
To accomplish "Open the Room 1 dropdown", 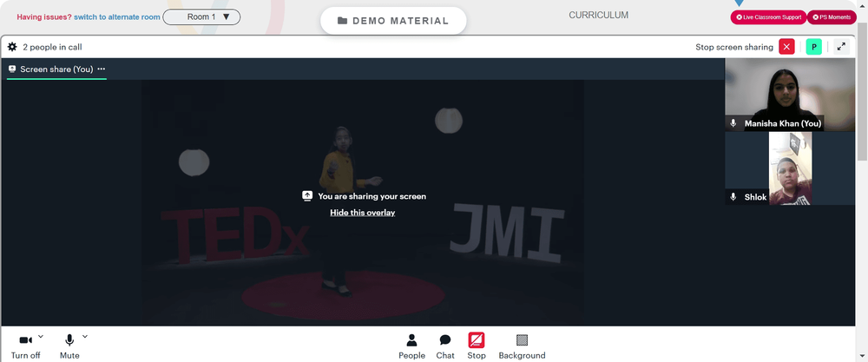I will click(x=201, y=17).
